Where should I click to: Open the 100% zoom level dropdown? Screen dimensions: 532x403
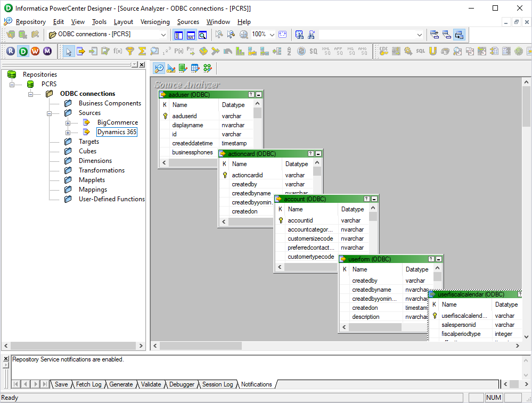coord(272,35)
